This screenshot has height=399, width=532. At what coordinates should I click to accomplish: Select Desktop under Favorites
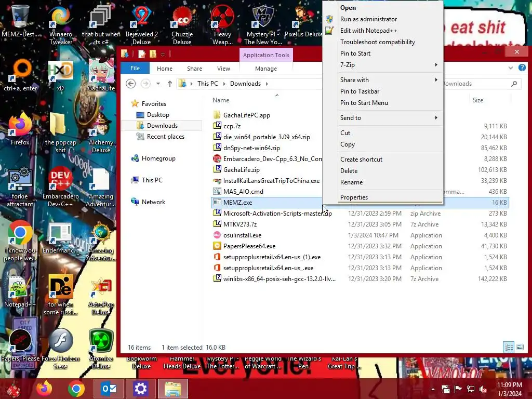pos(158,115)
